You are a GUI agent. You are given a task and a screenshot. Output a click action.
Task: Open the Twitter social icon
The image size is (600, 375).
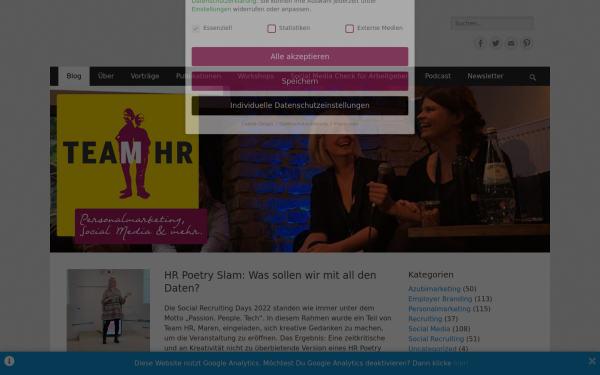pyautogui.click(x=496, y=43)
